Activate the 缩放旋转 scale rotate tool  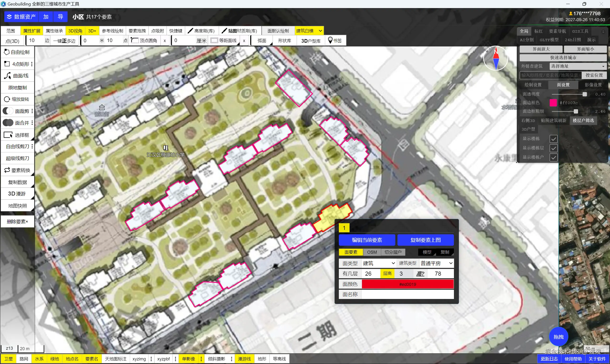17,99
